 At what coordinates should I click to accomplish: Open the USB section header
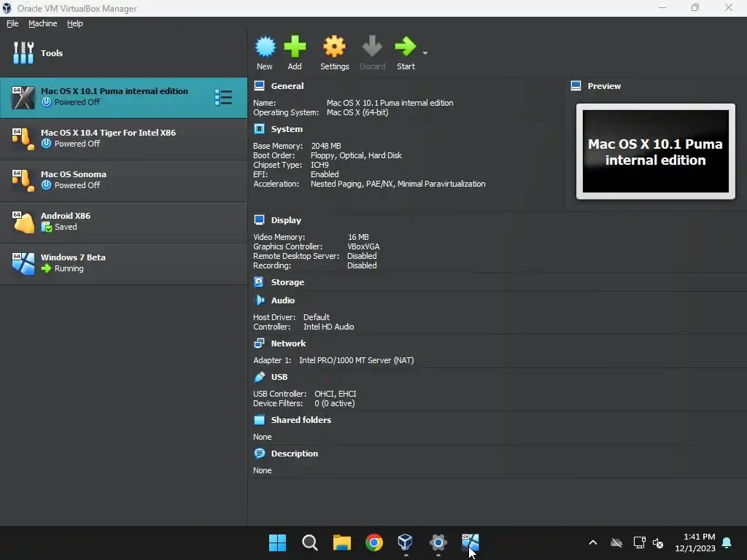tap(279, 377)
